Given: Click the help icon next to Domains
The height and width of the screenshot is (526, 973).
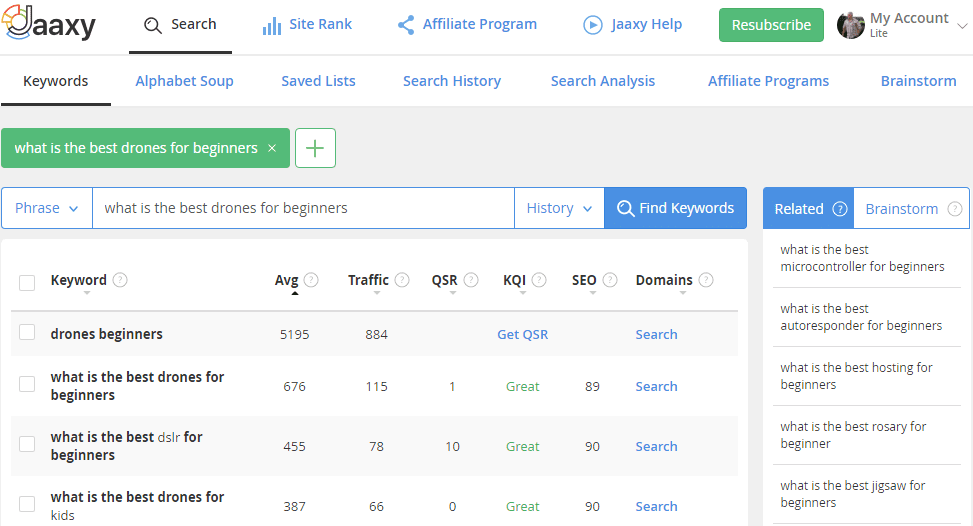Looking at the screenshot, I should click(x=706, y=280).
